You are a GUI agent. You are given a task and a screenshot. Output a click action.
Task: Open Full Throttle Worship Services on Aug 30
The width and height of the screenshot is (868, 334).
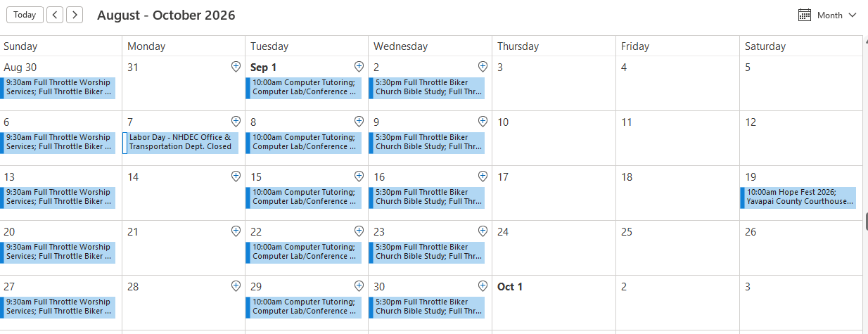58,88
